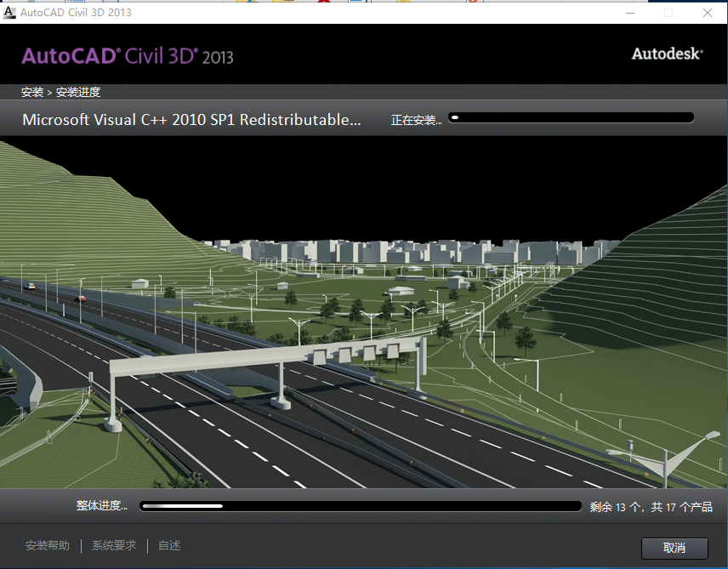Image resolution: width=728 pixels, height=569 pixels.
Task: Click the 安装进度 breadcrumb item
Action: (78, 92)
